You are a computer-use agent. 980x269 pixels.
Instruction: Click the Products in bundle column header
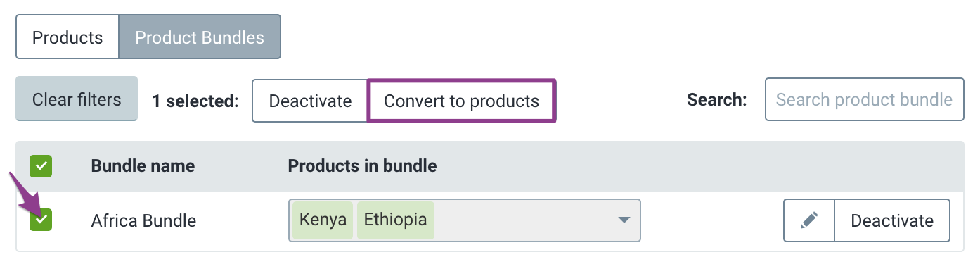tap(362, 166)
